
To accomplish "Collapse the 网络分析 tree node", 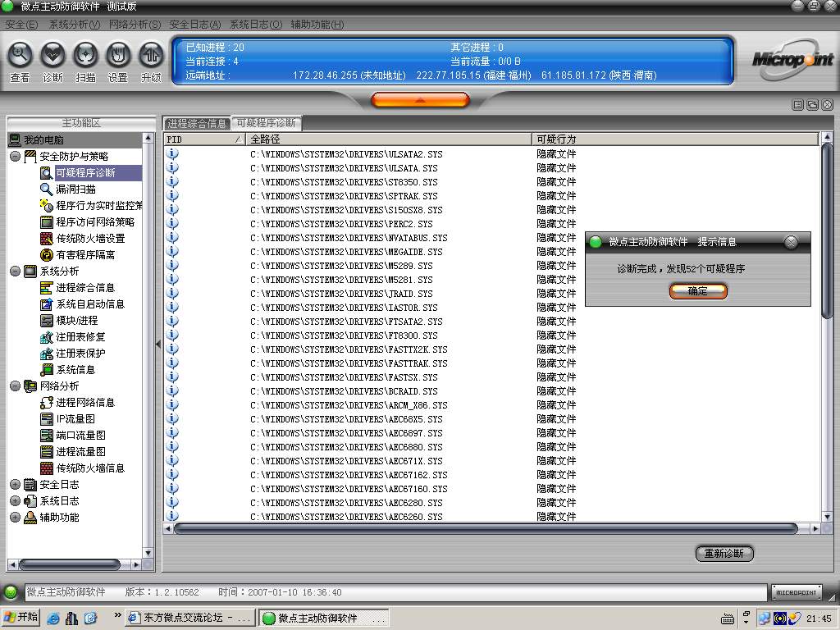I will coord(15,386).
